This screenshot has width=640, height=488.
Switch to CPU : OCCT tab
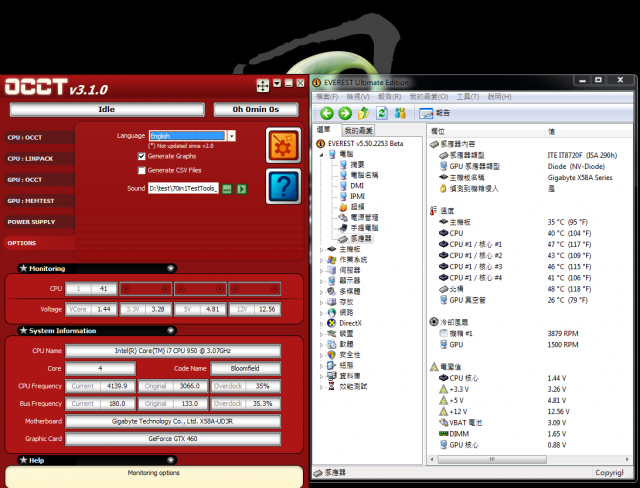click(x=39, y=138)
